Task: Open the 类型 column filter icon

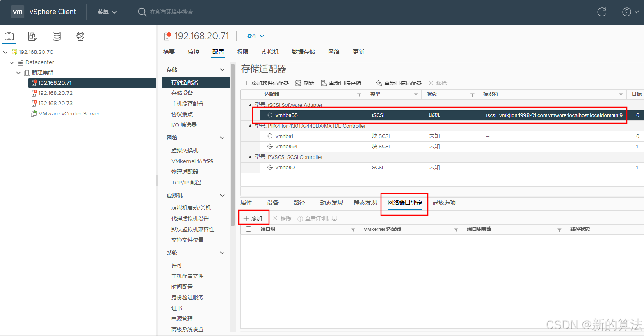Action: click(416, 95)
